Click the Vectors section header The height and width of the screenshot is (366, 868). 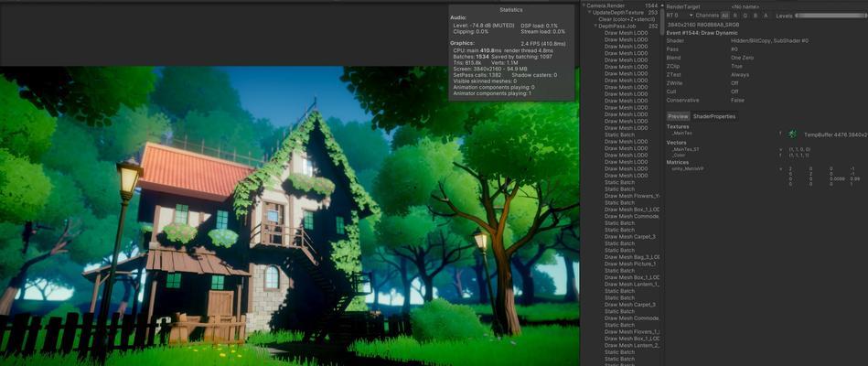click(676, 143)
